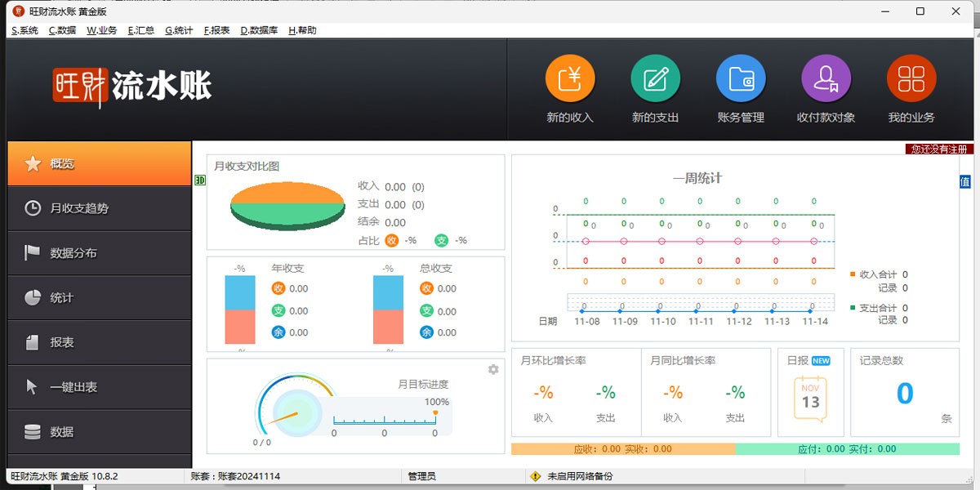Click 管理员 in the status bar

(x=422, y=476)
